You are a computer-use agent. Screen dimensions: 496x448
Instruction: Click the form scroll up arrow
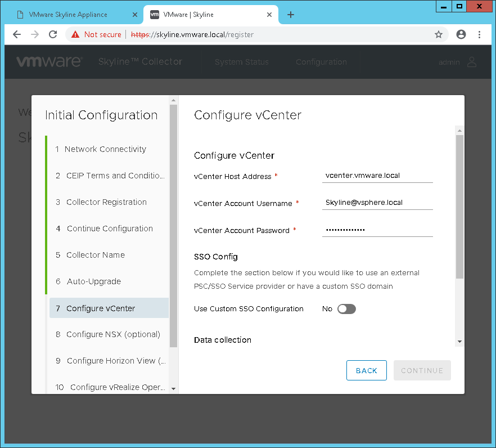pyautogui.click(x=459, y=131)
